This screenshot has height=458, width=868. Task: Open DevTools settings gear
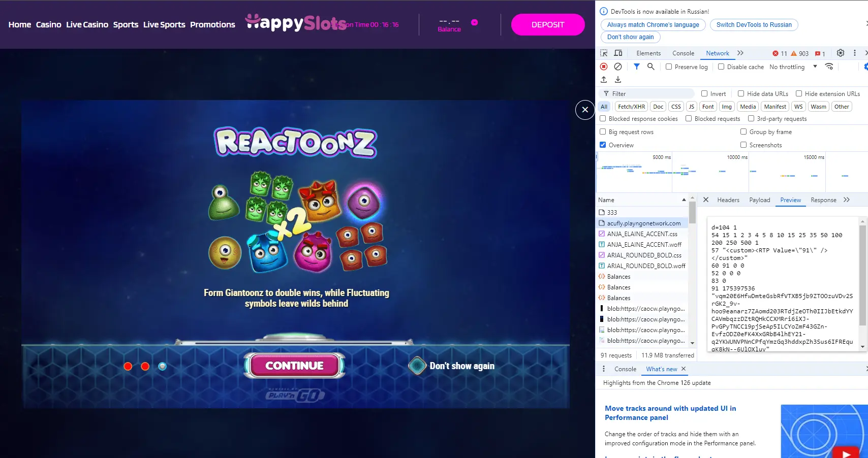point(841,53)
